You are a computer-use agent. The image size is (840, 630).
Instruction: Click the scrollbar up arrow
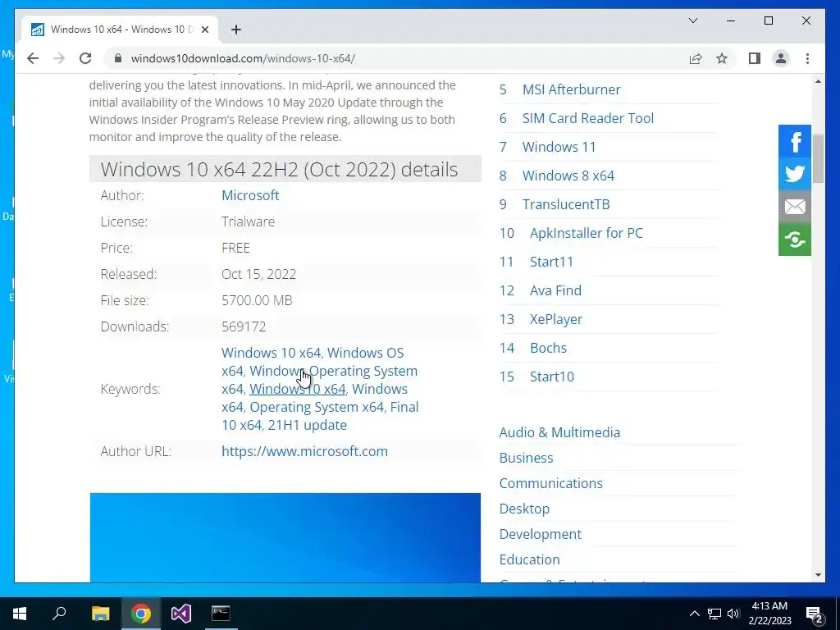[818, 81]
